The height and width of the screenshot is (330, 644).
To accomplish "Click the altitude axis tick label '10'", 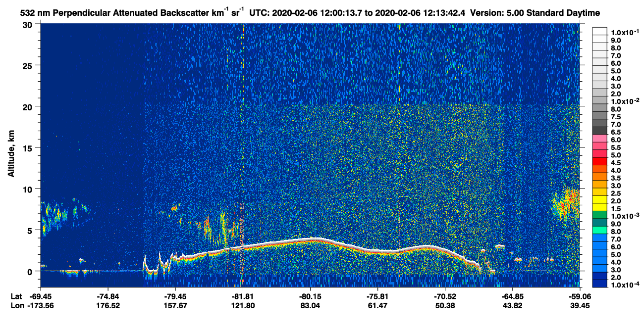I will (x=29, y=189).
